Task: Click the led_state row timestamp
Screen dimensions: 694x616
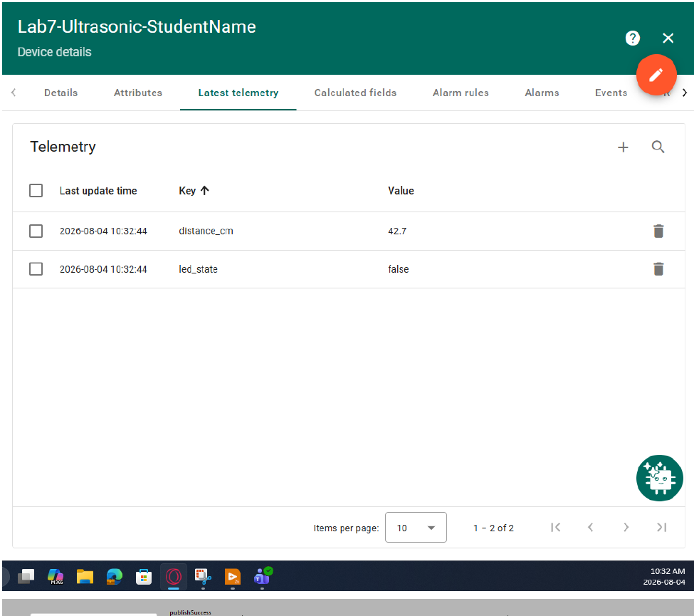Action: [x=103, y=269]
